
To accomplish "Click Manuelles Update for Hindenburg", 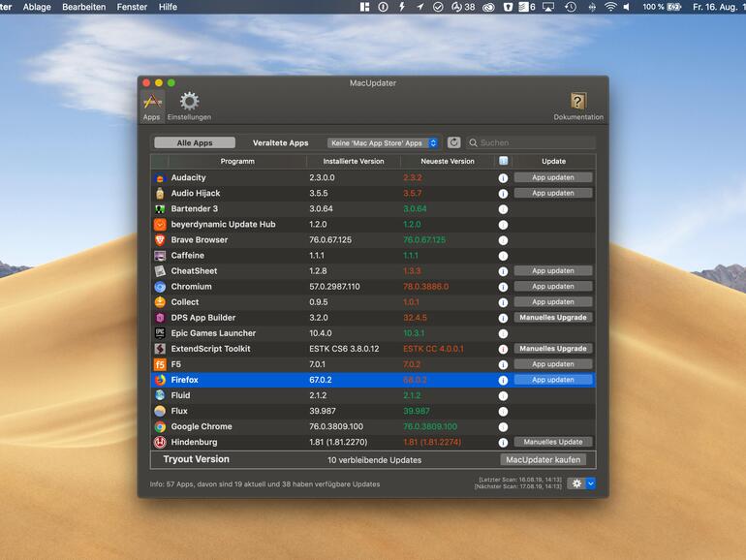I will click(x=553, y=442).
